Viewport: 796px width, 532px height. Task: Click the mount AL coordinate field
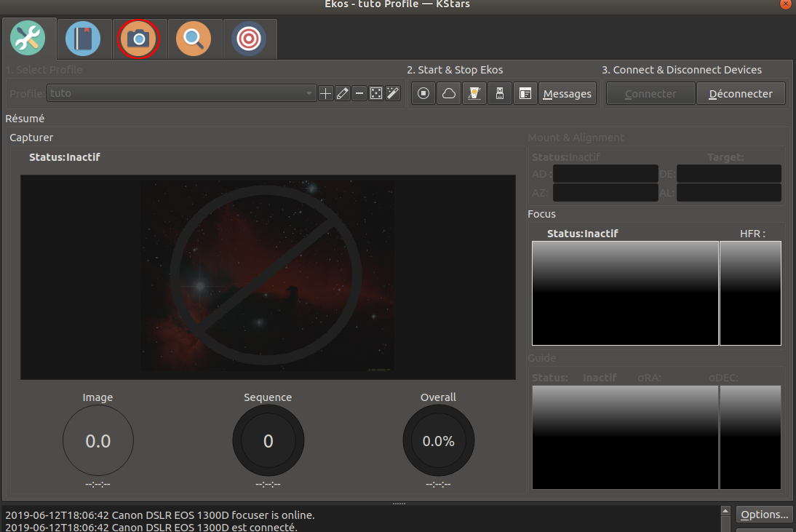pos(729,192)
